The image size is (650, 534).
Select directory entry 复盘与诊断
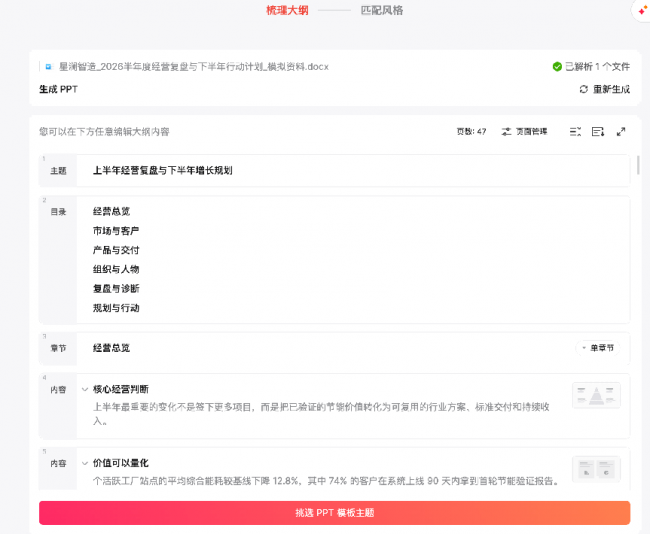(x=116, y=289)
